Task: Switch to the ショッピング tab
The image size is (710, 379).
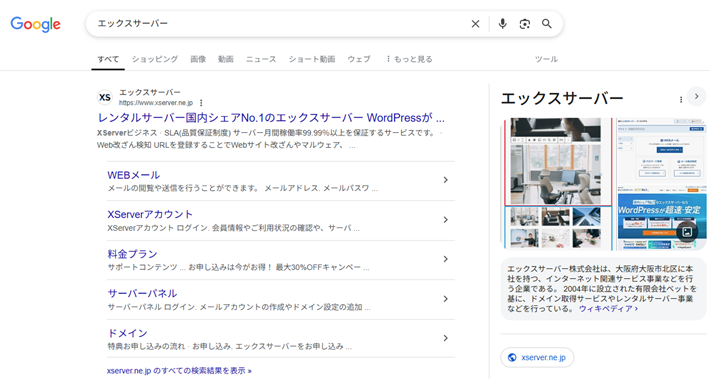Action: (155, 59)
